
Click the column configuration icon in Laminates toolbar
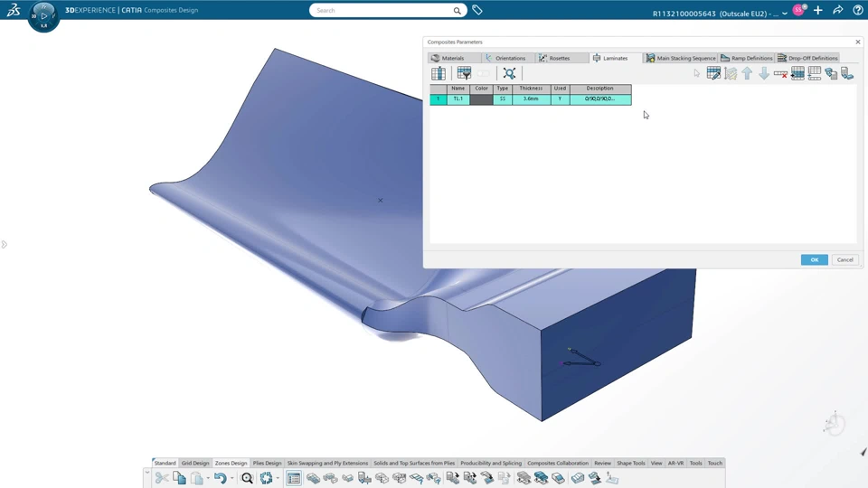[439, 73]
